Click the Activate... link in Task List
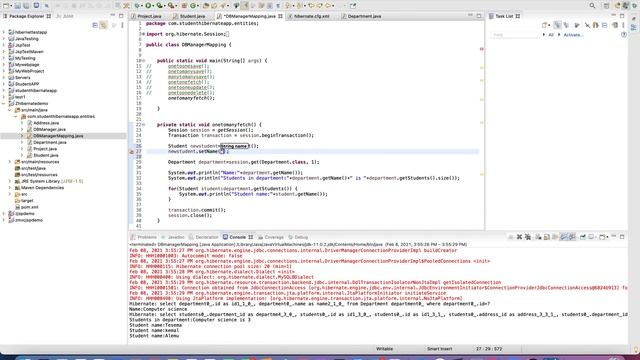Image resolution: width=640 pixels, height=360 pixels. [x=573, y=35]
